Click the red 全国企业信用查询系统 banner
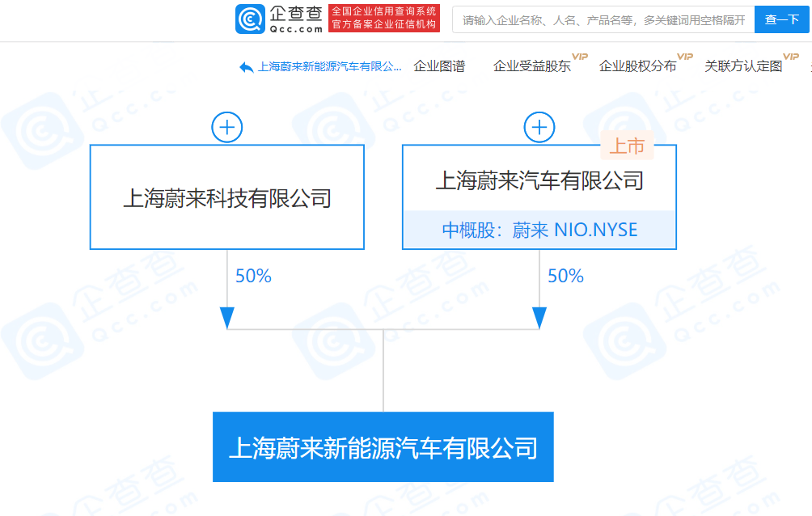 383,18
